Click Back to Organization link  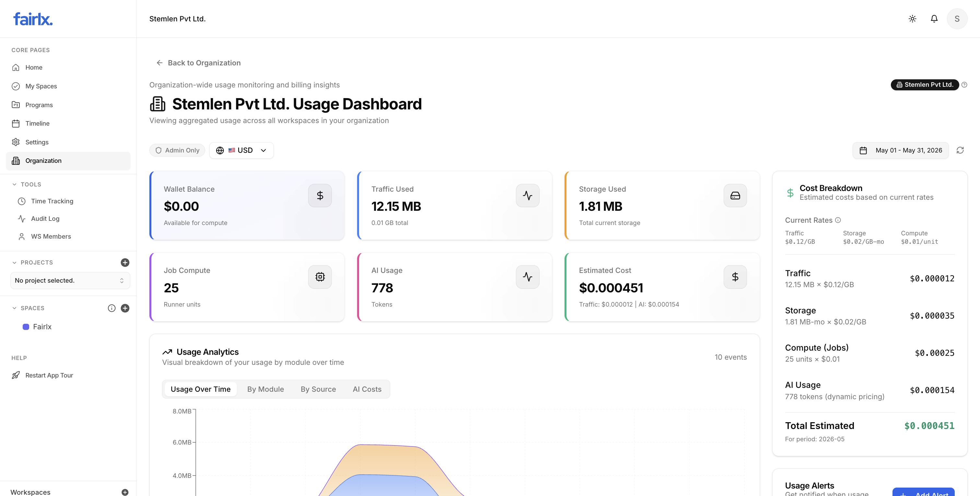(x=198, y=63)
